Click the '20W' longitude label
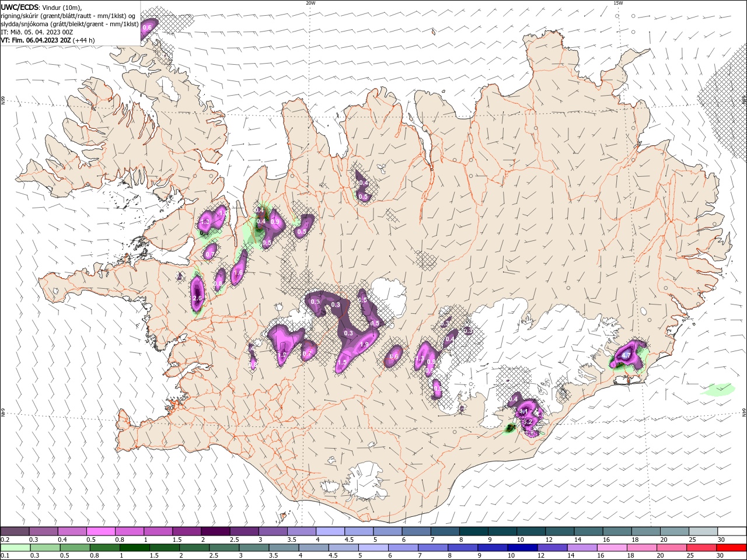This screenshot has height=560, width=747. click(310, 3)
